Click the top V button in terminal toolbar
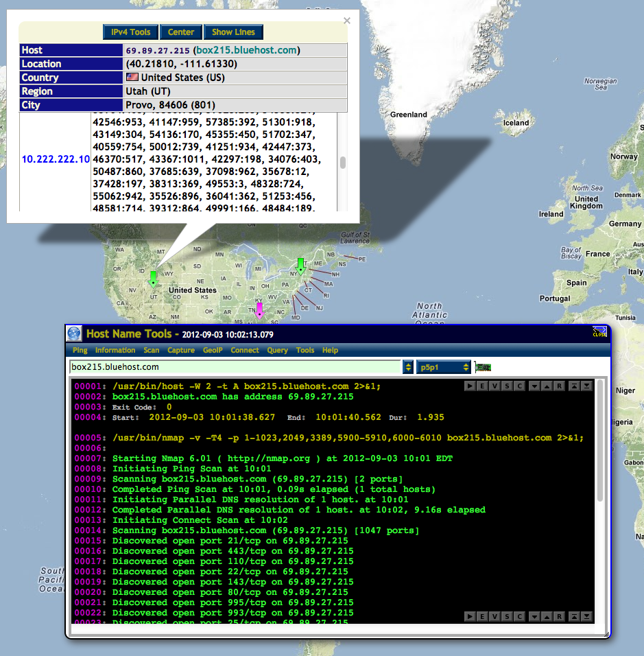644x656 pixels. pos(494,386)
